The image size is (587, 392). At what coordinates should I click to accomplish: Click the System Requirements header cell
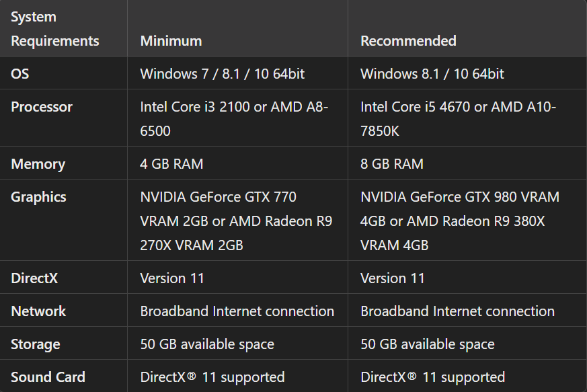[55, 28]
